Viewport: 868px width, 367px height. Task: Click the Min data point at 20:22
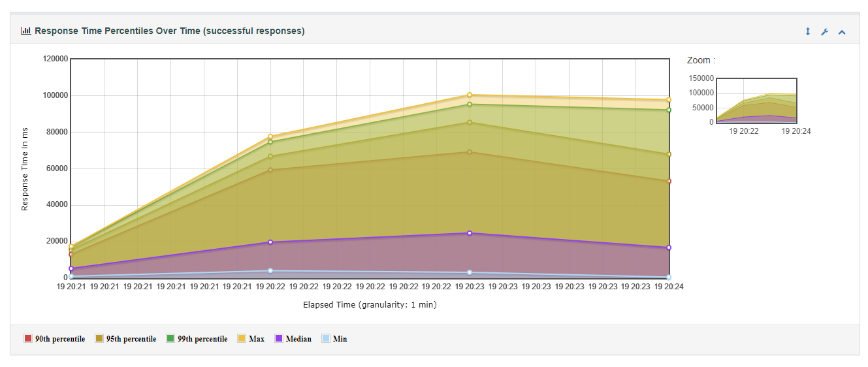click(270, 270)
